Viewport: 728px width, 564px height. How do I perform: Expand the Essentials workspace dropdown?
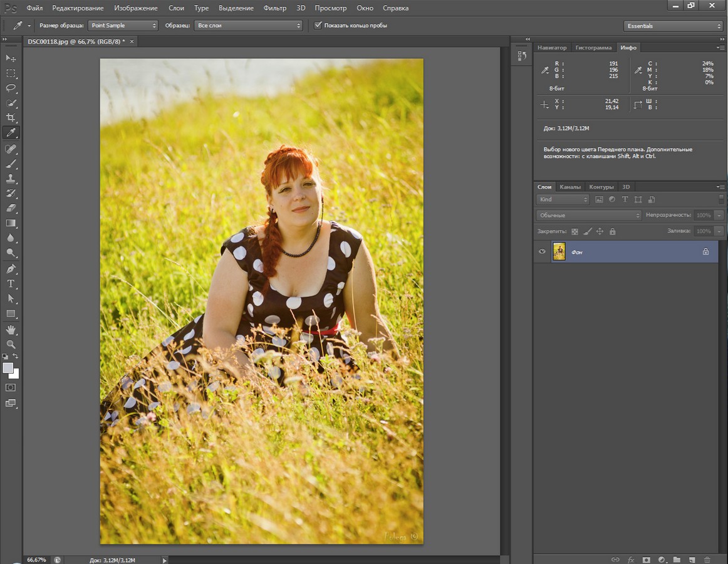pyautogui.click(x=673, y=26)
